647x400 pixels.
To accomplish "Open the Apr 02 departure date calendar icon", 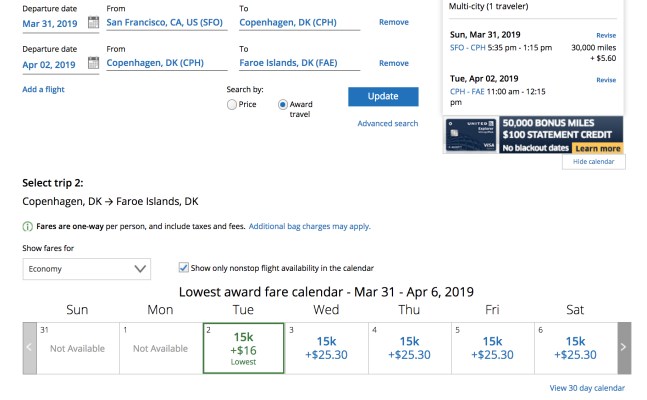I will pyautogui.click(x=92, y=64).
